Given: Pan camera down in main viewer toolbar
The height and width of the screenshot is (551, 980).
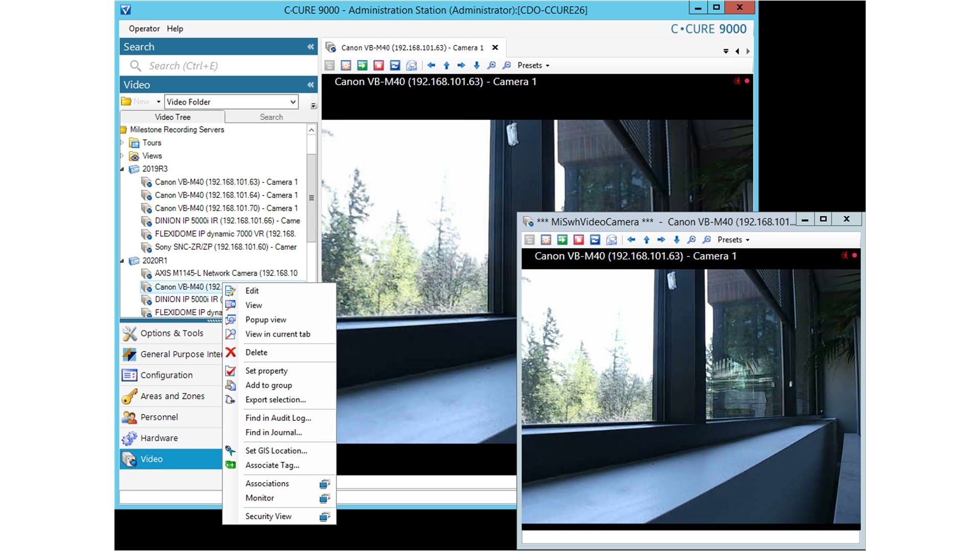Looking at the screenshot, I should (477, 65).
